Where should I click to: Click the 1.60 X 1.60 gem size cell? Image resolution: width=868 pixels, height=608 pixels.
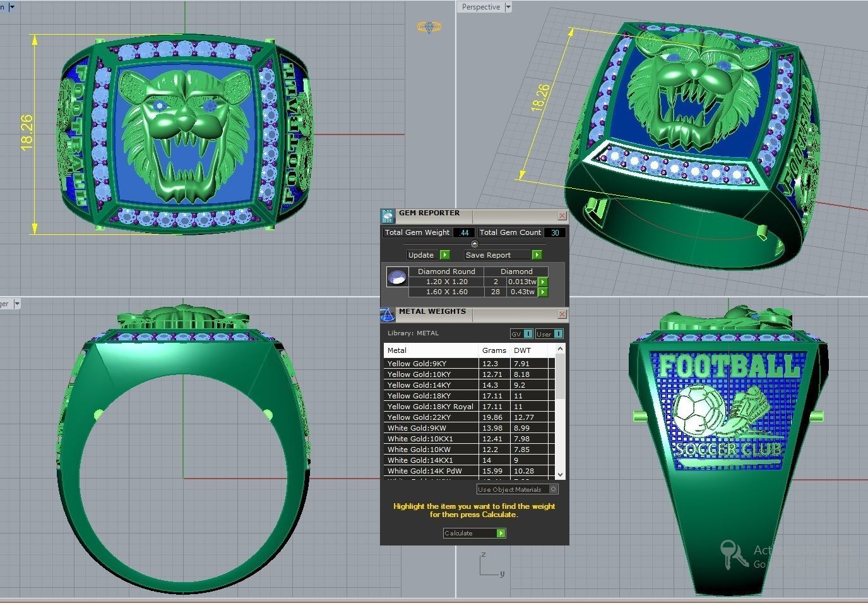click(446, 292)
